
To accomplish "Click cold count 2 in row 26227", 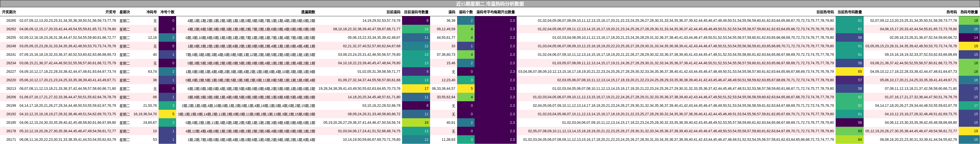I will 167,71.
